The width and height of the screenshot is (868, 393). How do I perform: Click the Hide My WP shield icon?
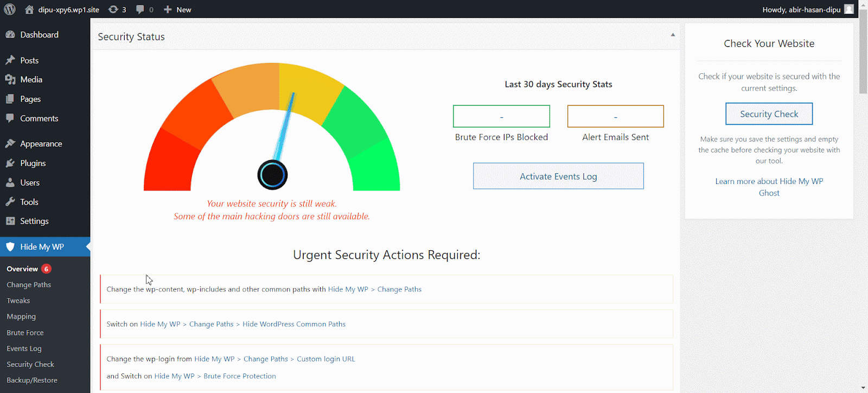coord(10,246)
